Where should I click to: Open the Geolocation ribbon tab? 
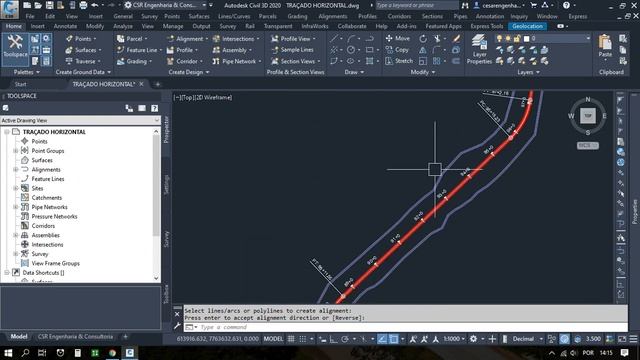click(527, 26)
